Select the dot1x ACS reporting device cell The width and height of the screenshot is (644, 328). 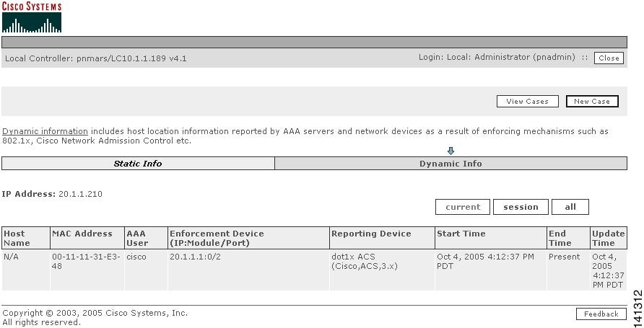[x=365, y=261]
